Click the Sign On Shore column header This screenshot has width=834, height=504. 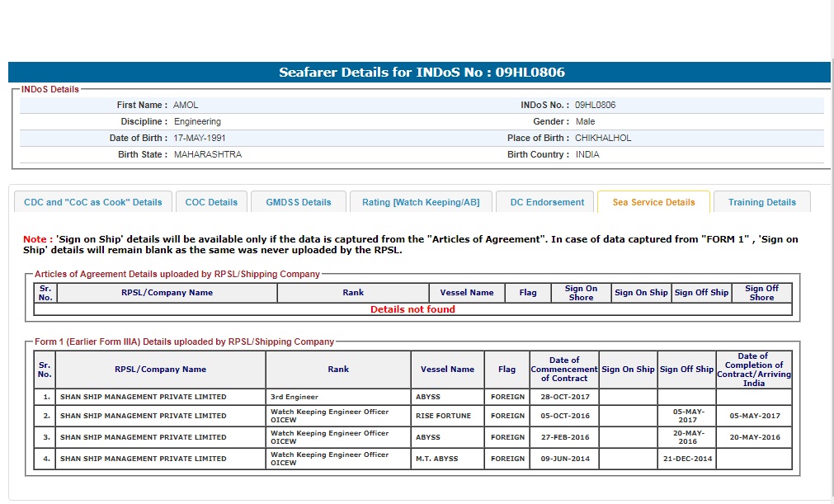581,293
